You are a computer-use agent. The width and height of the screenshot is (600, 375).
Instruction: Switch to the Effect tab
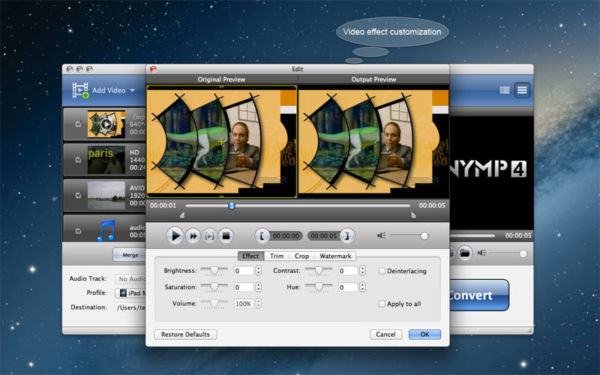point(251,256)
